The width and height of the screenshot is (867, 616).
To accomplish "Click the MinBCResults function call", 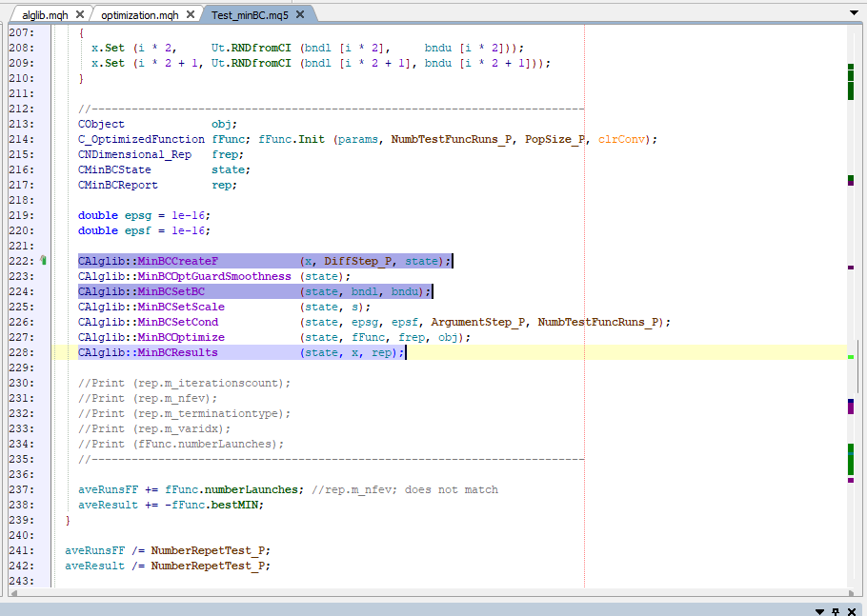I will point(177,352).
